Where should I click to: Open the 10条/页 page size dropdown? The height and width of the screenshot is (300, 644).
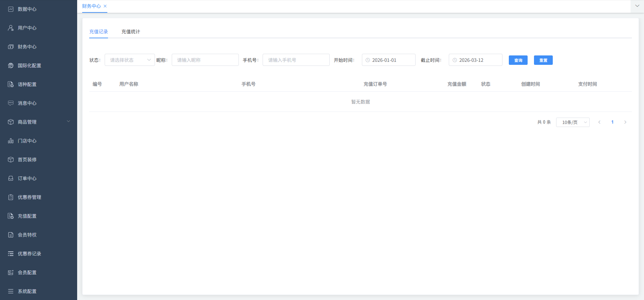[573, 122]
